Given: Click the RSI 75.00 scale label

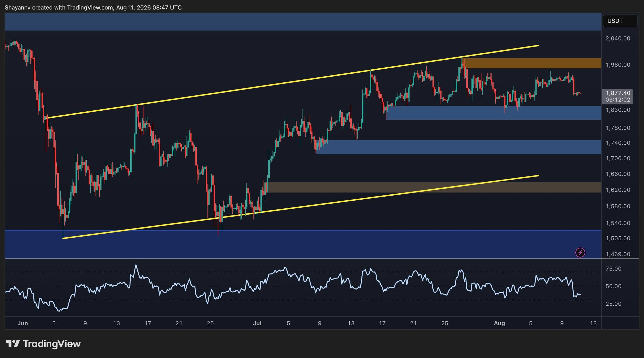Looking at the screenshot, I should pyautogui.click(x=613, y=269).
